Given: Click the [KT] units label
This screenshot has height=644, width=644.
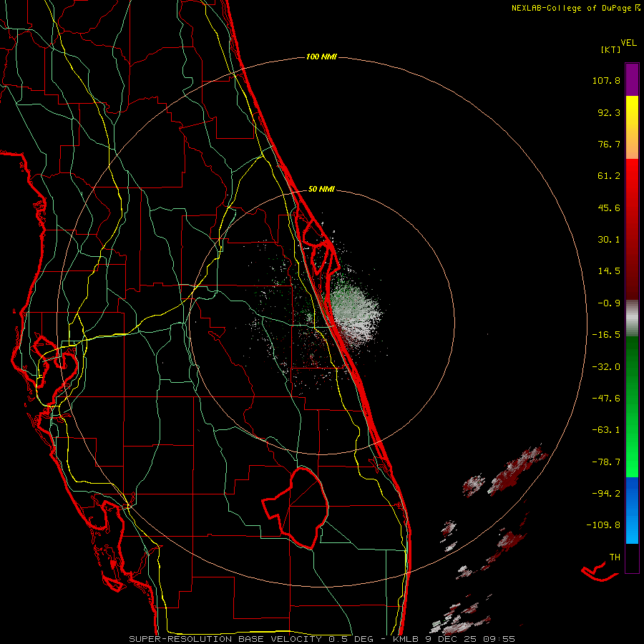Looking at the screenshot, I should coord(610,49).
